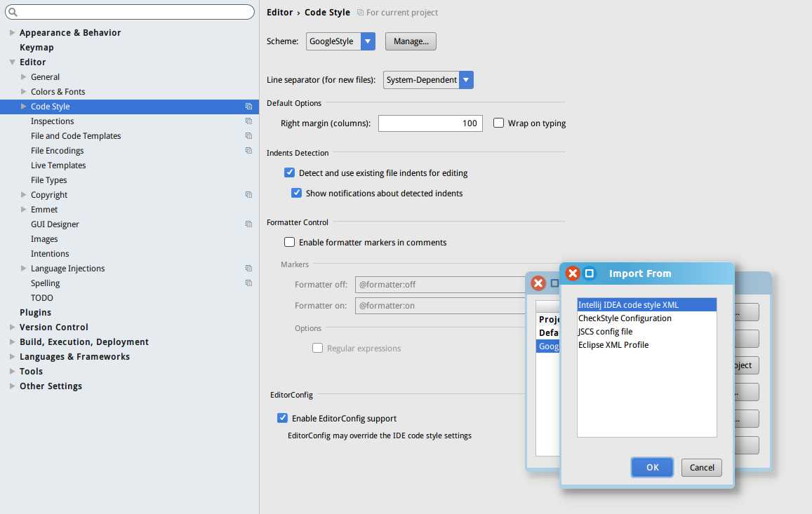Select File Encodings in the tree
This screenshot has height=514, width=812.
coord(57,151)
